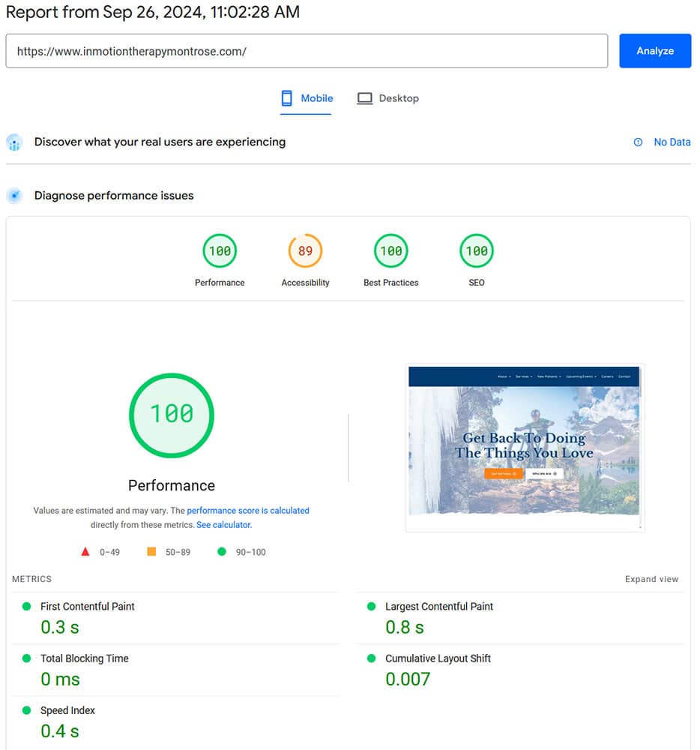Click the red triangle 0–49 legend icon

[x=85, y=551]
